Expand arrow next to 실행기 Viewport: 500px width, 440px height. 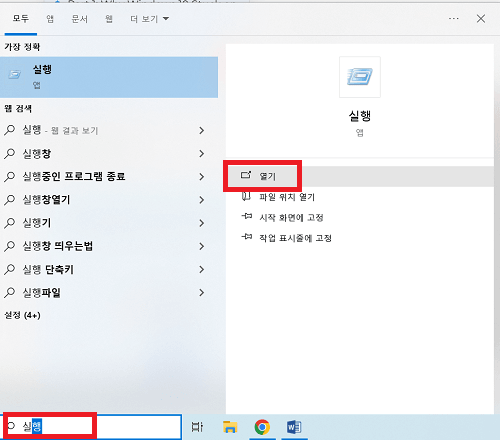[201, 223]
